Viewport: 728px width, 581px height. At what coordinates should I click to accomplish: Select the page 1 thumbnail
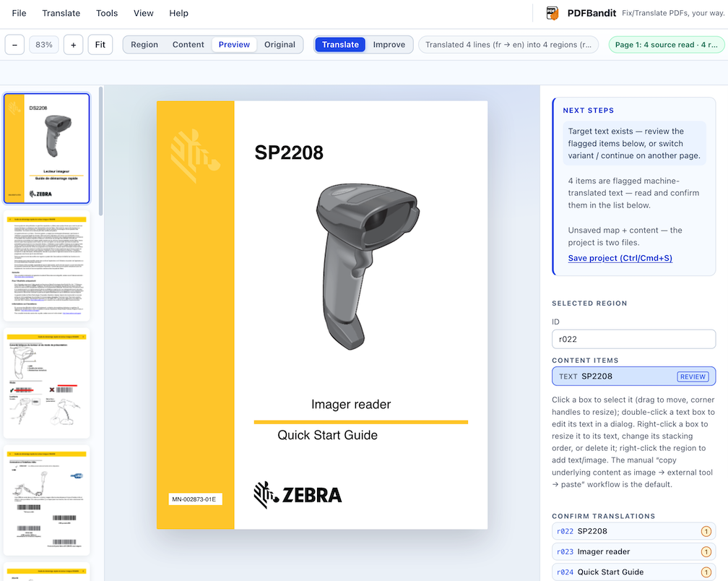(x=46, y=149)
